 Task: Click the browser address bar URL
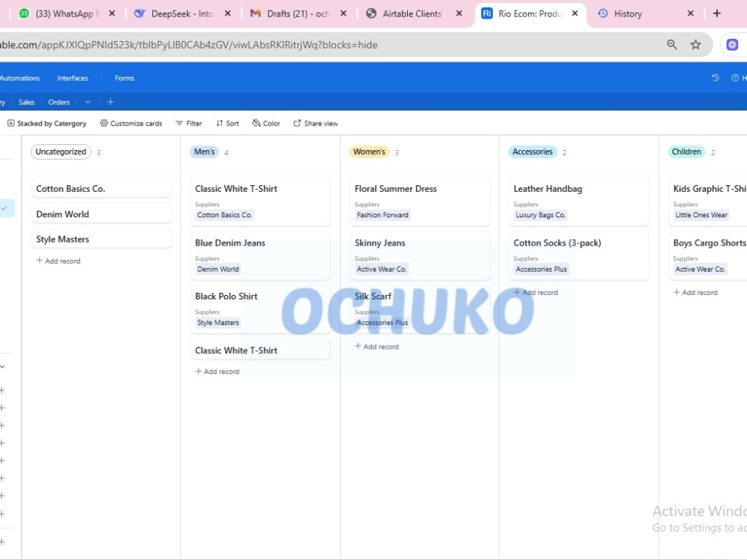(x=189, y=45)
